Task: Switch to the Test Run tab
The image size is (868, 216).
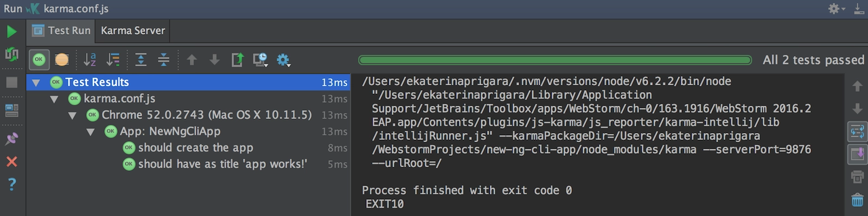Action: pyautogui.click(x=61, y=30)
